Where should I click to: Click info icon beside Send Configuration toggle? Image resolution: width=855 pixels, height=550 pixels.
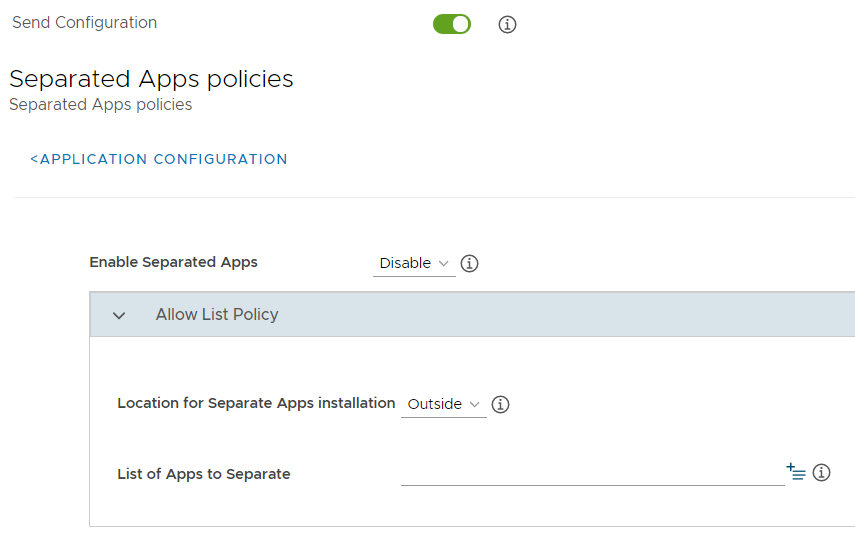[507, 24]
